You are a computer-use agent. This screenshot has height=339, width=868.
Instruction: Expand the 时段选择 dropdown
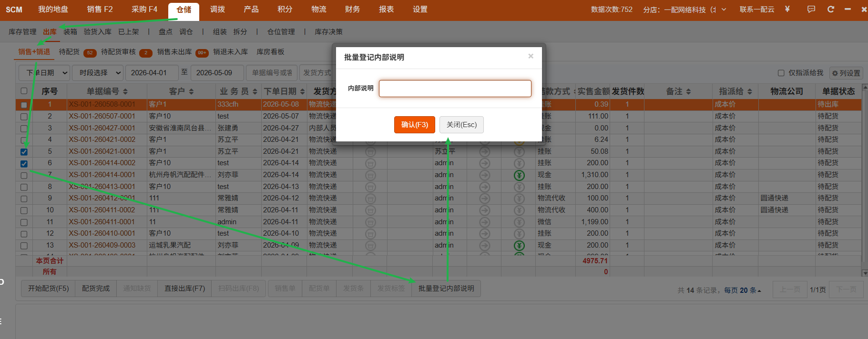[100, 73]
